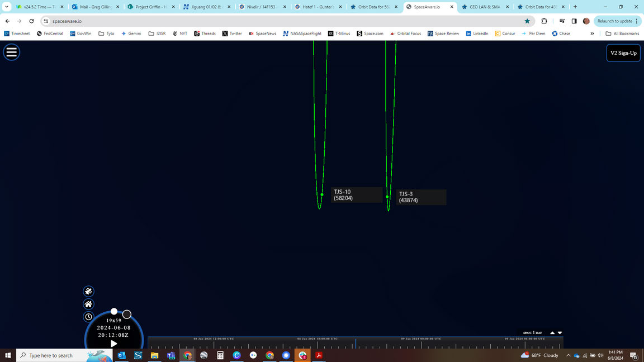Open the Timesheet bookmark
Viewport: 644px width, 362px height.
[x=17, y=34]
